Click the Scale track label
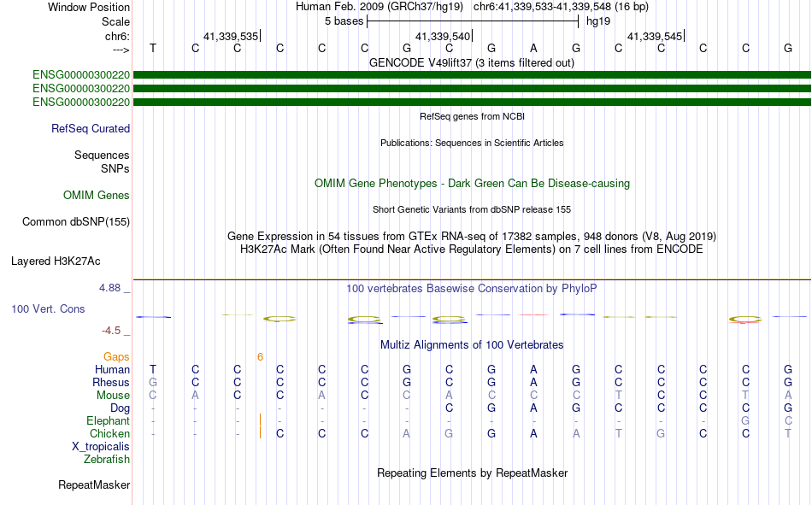This screenshot has height=505, width=812. (115, 21)
